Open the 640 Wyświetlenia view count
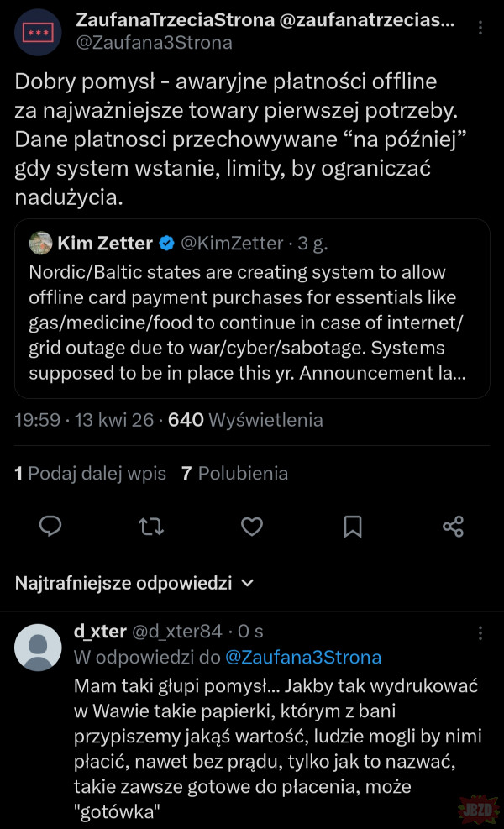504x829 pixels. pyautogui.click(x=245, y=420)
